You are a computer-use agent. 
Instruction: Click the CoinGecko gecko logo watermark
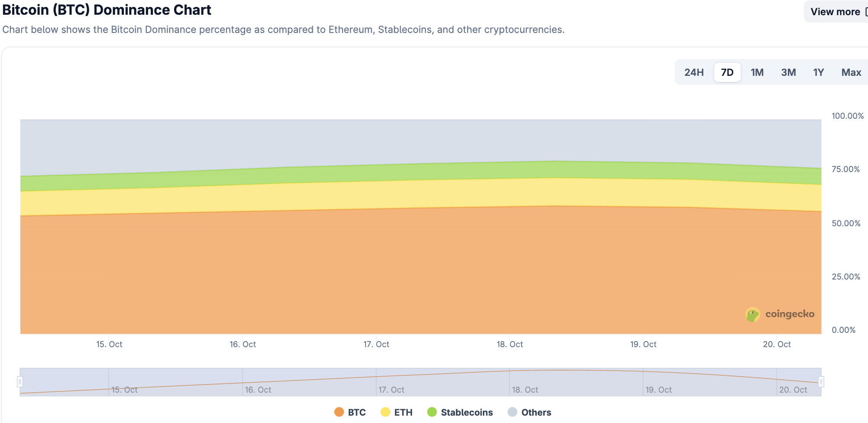click(752, 315)
